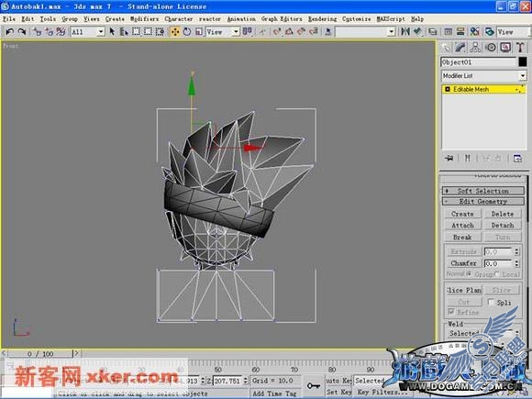Select the Local normal radio button
Image resolution: width=532 pixels, height=399 pixels.
tap(497, 274)
